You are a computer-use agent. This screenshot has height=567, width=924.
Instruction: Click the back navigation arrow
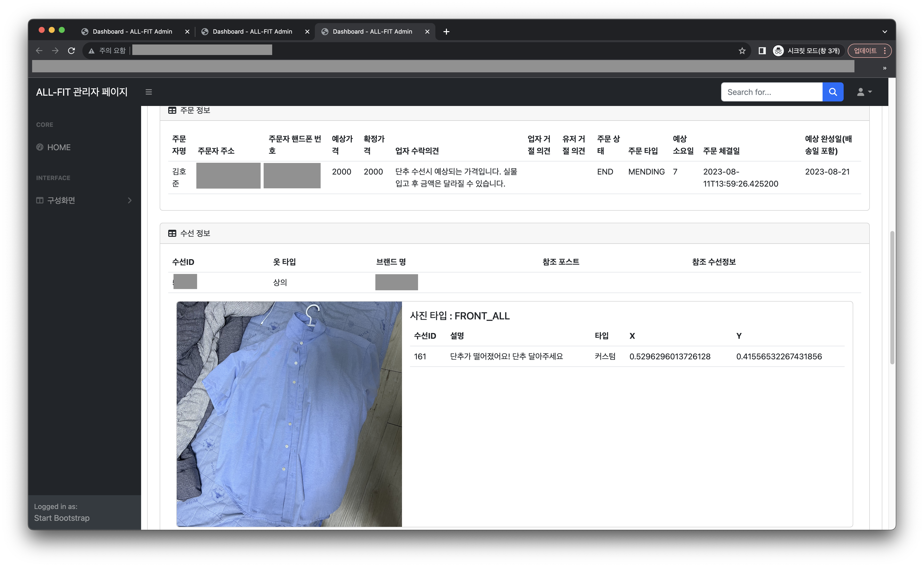39,51
